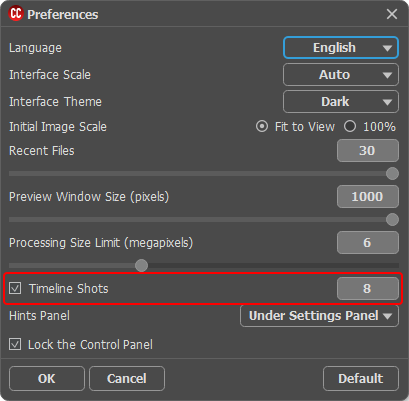The height and width of the screenshot is (401, 409).
Task: Click the Preview Window Size field showing 1000
Action: point(368,197)
